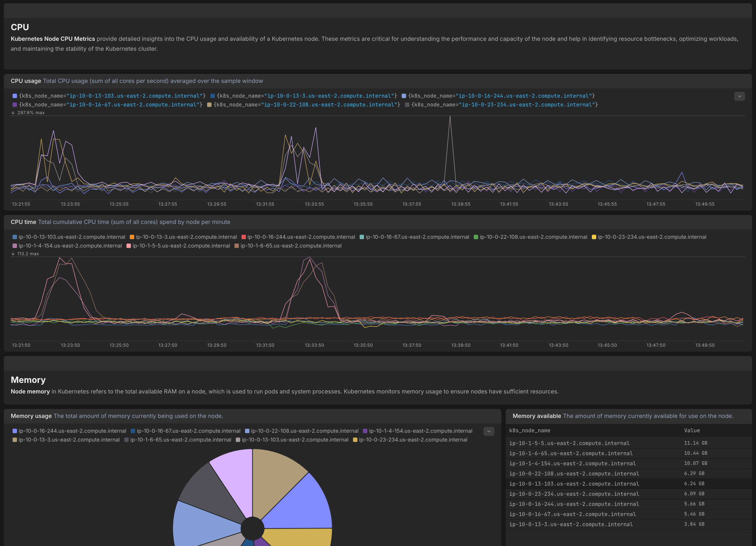Expand the CPU usage legend chevron
The image size is (756, 546).
739,96
